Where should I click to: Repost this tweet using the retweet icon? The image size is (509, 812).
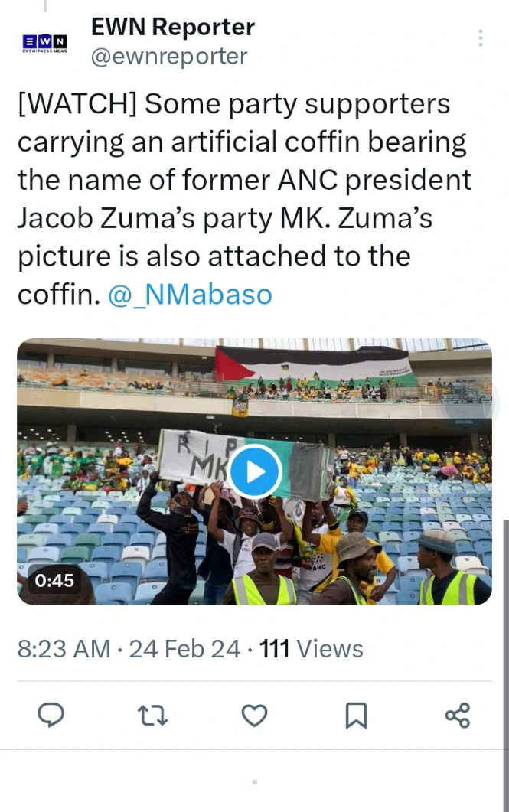point(152,716)
